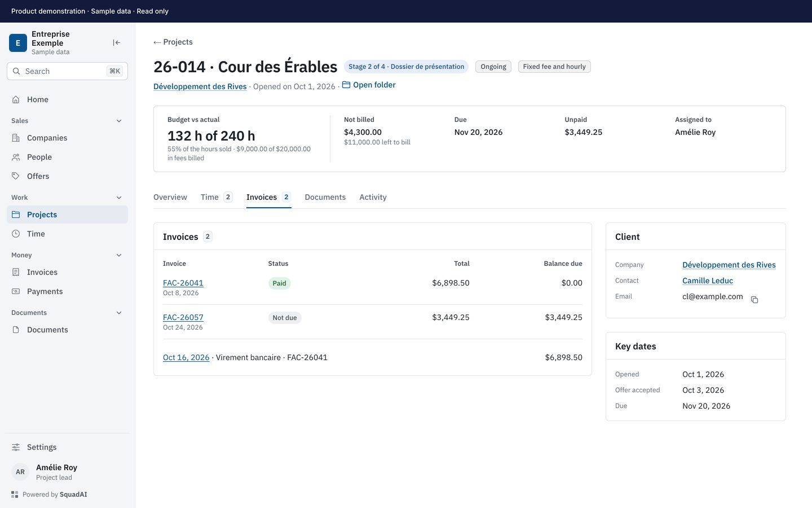This screenshot has height=508, width=812.
Task: Click the Not due status badge
Action: [285, 318]
